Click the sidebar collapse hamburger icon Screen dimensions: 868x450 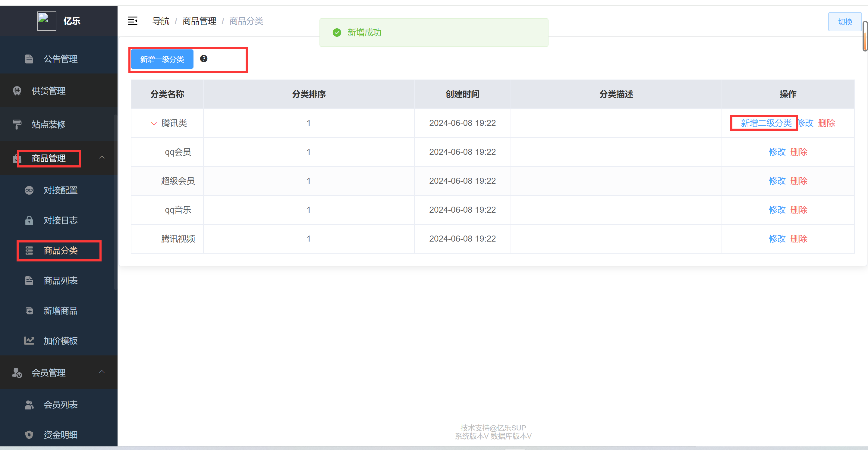[133, 21]
